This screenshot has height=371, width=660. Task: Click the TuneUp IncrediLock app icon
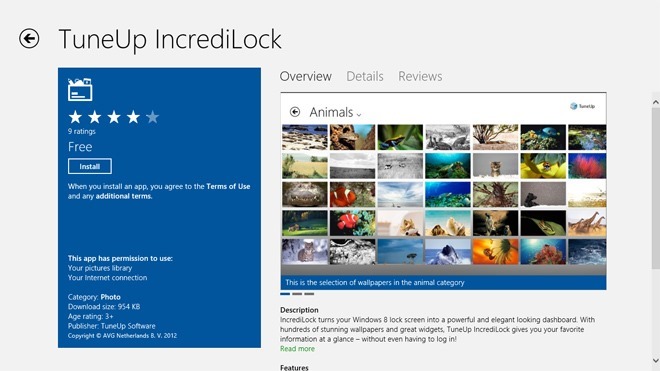click(x=80, y=89)
